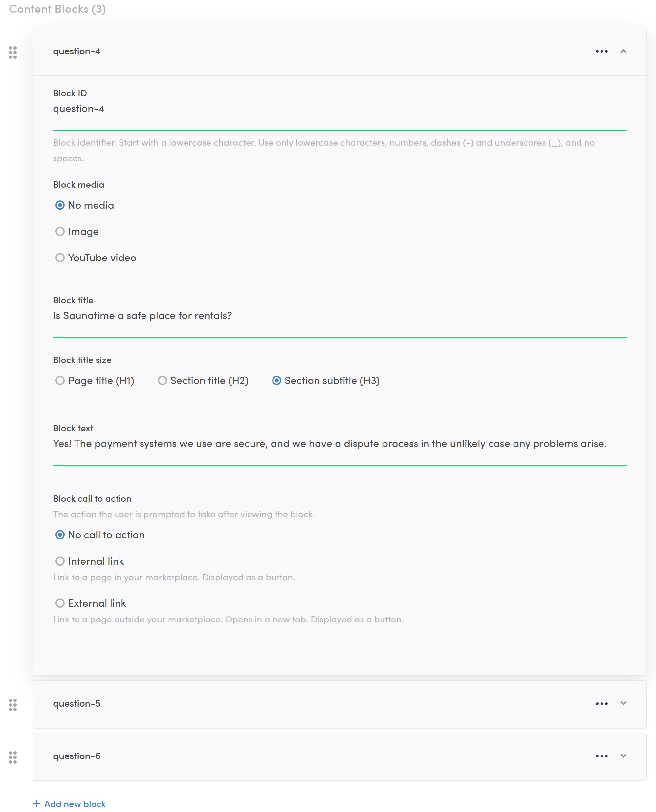Expand the question-5 block

(x=623, y=703)
